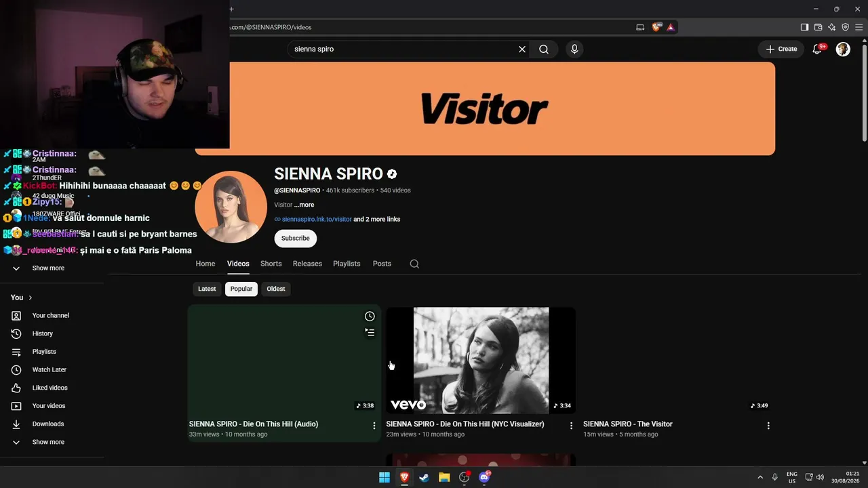Image resolution: width=868 pixels, height=488 pixels.
Task: Click the YouTube search magnifier button
Action: click(544, 49)
